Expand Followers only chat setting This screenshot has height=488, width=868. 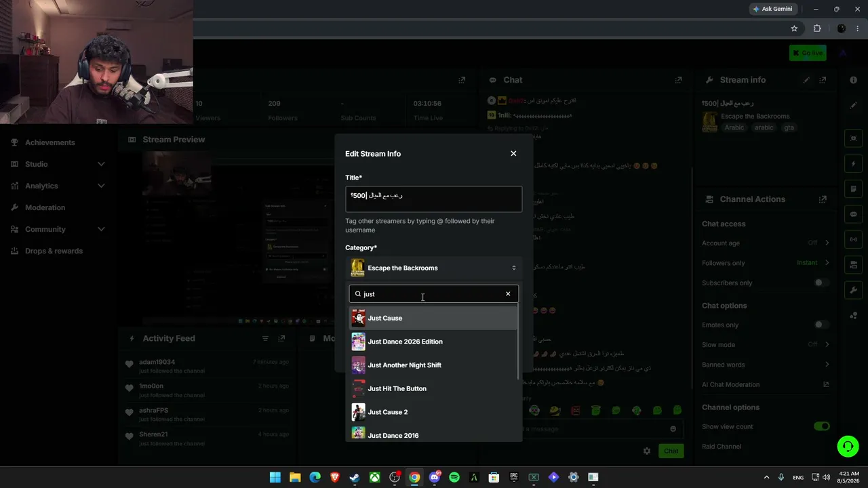(x=827, y=262)
